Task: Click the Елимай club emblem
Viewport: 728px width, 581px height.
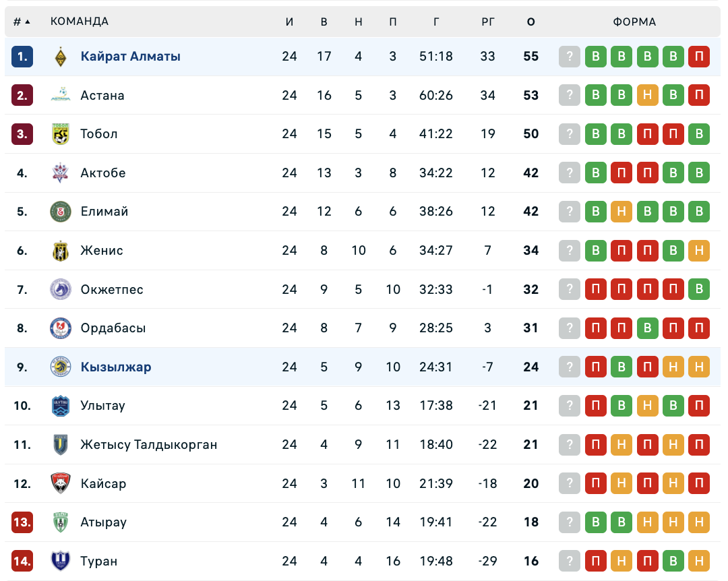Action: pos(61,212)
